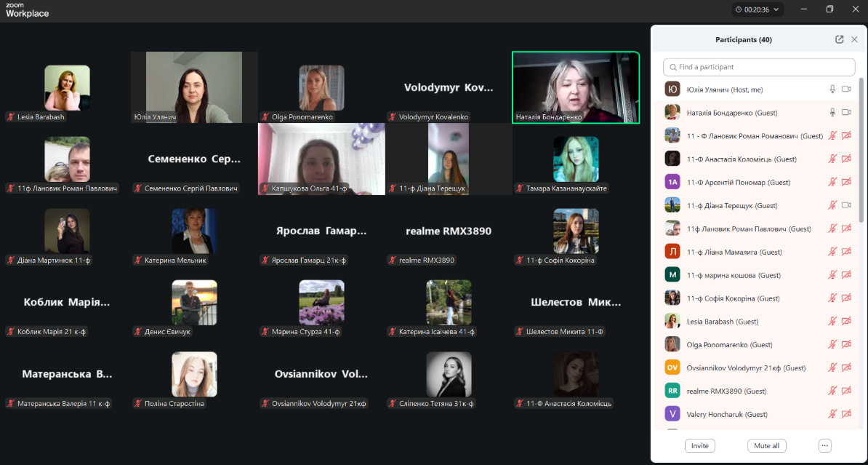The width and height of the screenshot is (868, 465).
Task: Close the Participants panel
Action: pos(854,40)
